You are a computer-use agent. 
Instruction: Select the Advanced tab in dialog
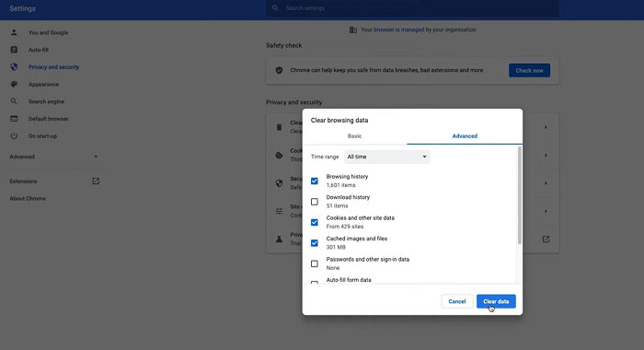click(x=465, y=136)
